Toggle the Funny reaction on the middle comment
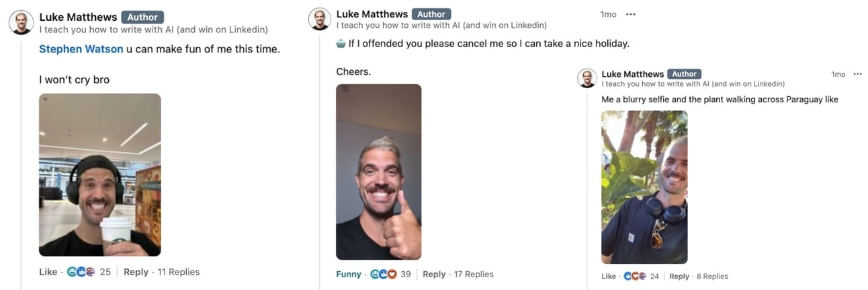 [x=349, y=274]
